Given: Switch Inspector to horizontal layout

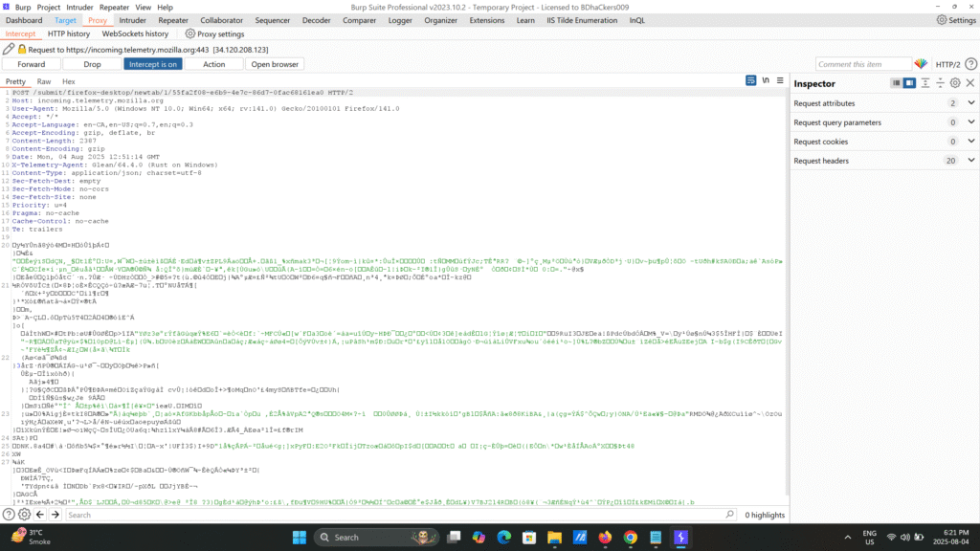Looking at the screenshot, I should point(896,83).
